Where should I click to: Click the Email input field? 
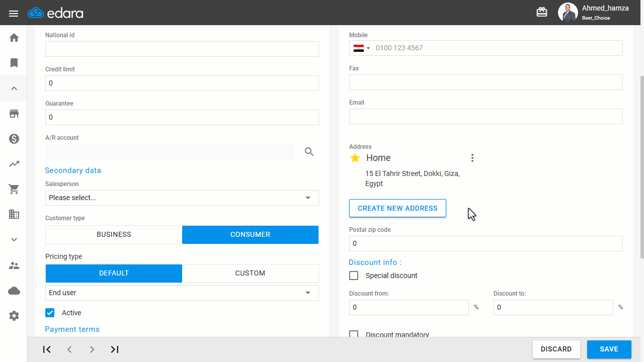(x=486, y=116)
